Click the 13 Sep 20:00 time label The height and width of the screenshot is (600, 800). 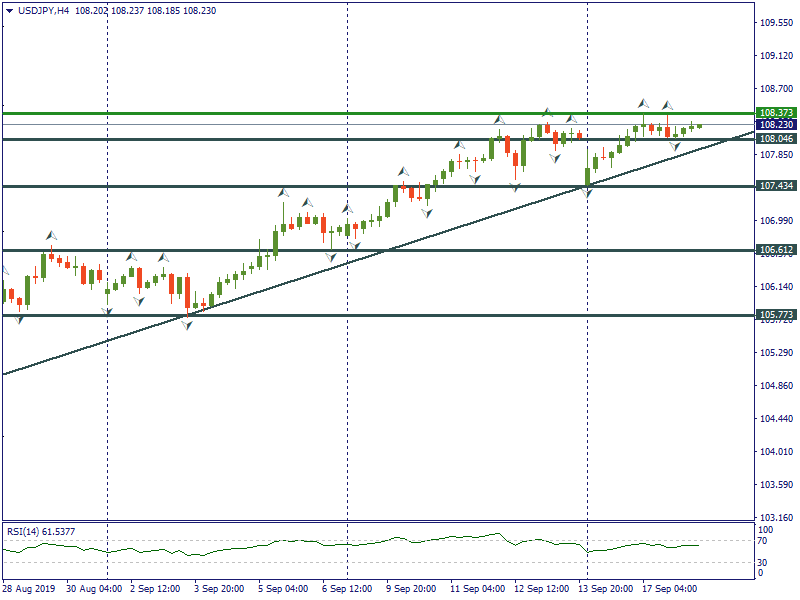[x=607, y=589]
